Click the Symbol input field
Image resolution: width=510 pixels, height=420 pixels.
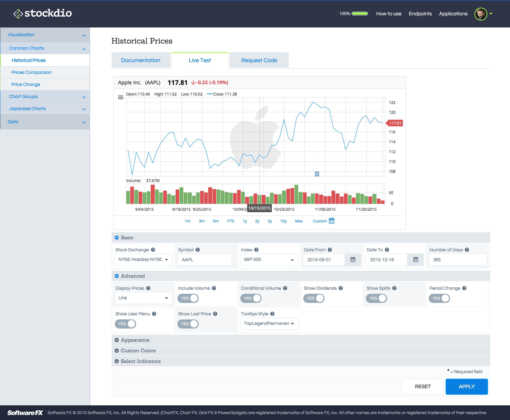click(205, 260)
